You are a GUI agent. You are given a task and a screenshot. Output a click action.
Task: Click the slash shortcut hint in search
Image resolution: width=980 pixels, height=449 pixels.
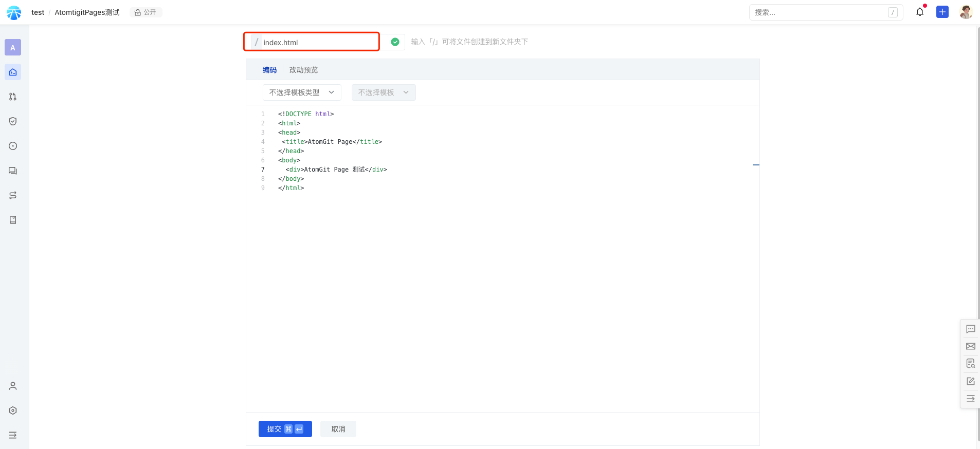pos(893,12)
